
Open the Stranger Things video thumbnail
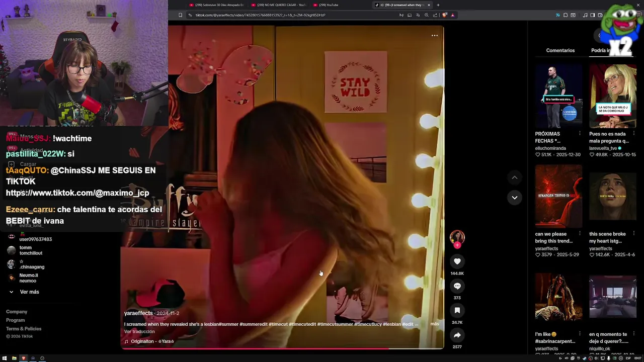pos(558,196)
